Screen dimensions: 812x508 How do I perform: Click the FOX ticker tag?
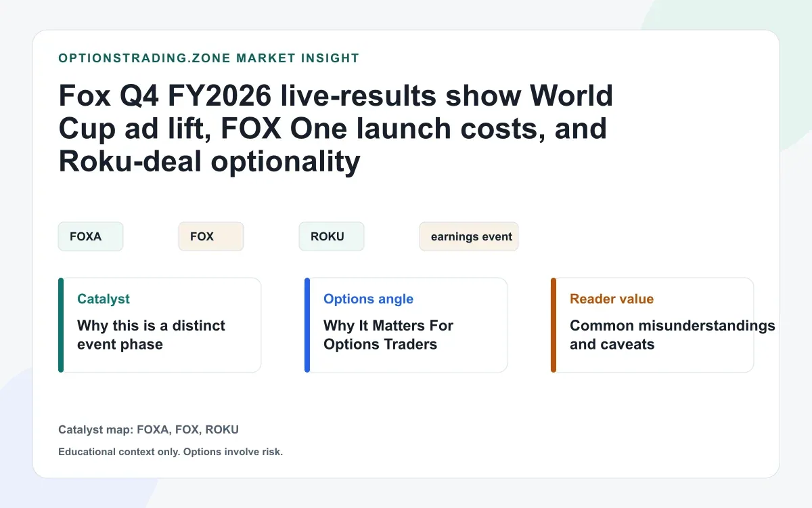click(x=211, y=236)
